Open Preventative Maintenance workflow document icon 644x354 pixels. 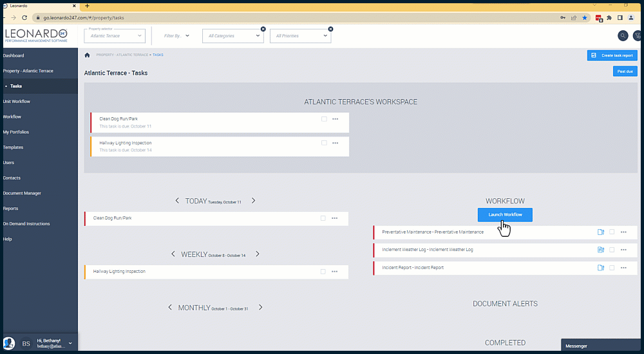pos(600,232)
